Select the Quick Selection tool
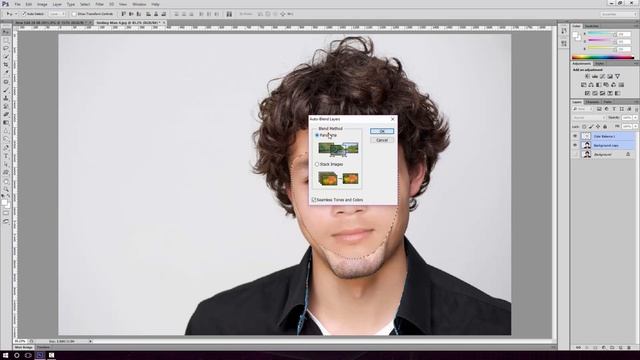The image size is (640, 360). click(x=6, y=56)
